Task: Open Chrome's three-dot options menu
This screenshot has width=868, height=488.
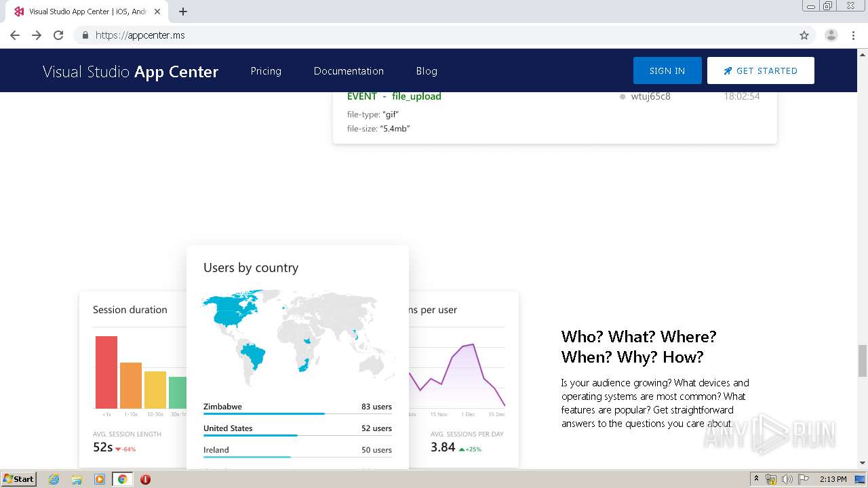Action: pos(853,35)
